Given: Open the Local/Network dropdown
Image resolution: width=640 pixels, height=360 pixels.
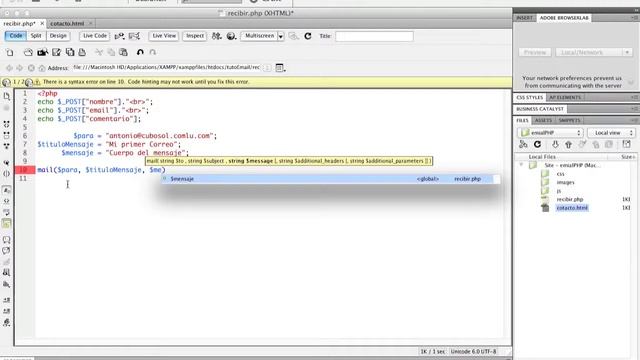Looking at the screenshot, I should (593, 52).
